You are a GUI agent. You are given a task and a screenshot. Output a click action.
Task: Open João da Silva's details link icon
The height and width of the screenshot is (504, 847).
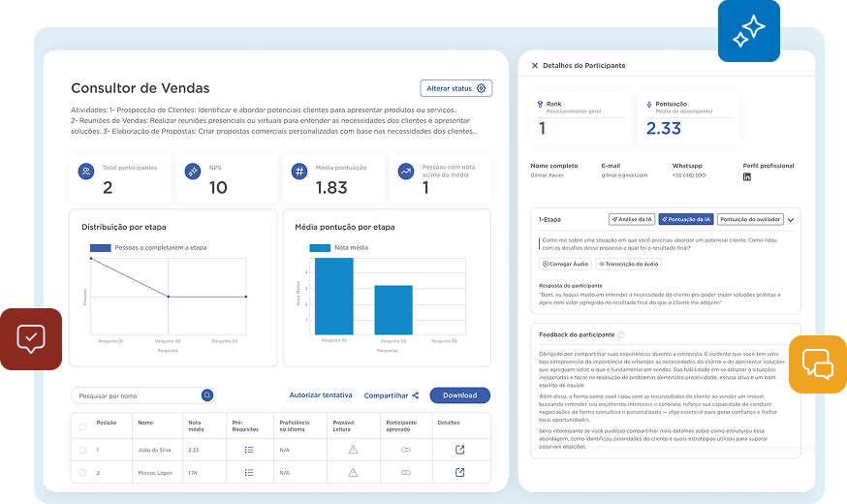pos(460,450)
